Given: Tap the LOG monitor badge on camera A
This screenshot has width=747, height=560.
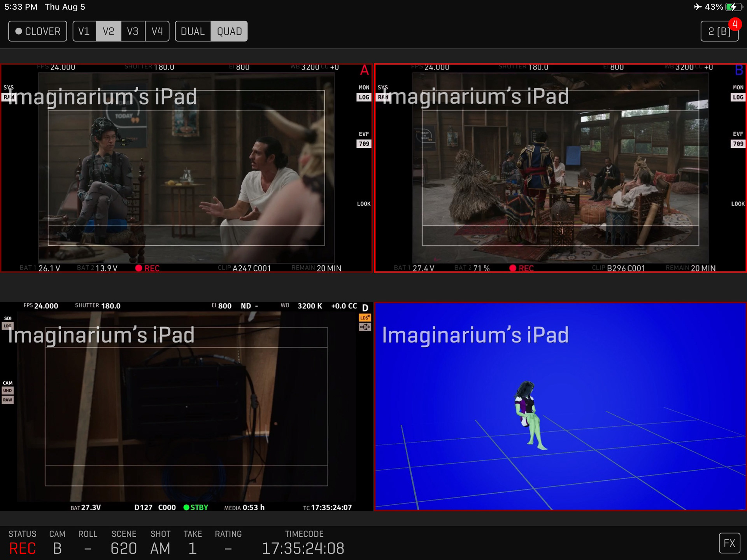Looking at the screenshot, I should [364, 97].
